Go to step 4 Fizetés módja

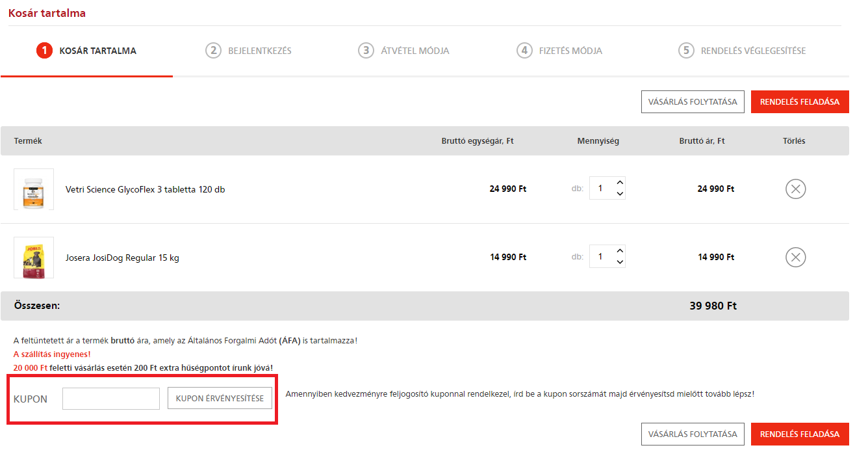(559, 51)
